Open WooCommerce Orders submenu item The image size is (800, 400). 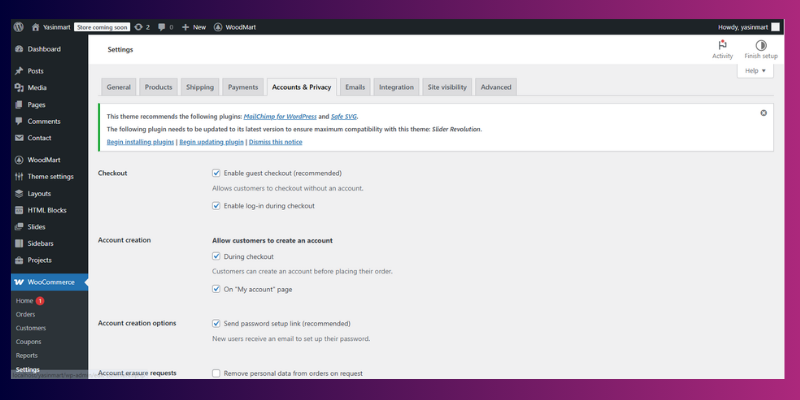pos(26,314)
